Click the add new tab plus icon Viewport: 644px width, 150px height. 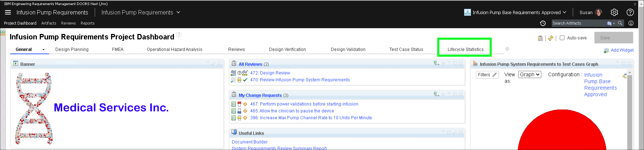[507, 49]
